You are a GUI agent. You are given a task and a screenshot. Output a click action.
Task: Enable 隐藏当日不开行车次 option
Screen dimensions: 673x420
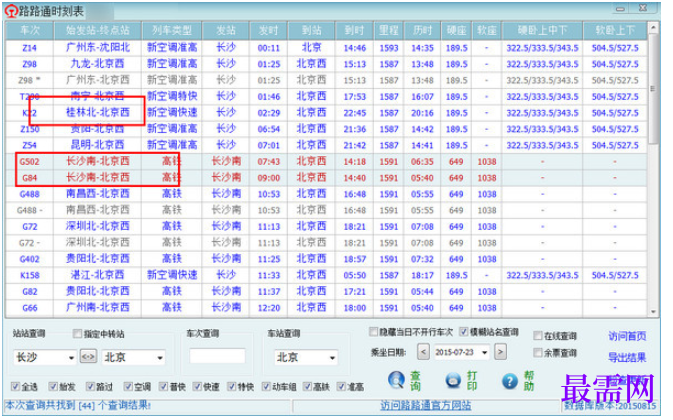(x=373, y=332)
